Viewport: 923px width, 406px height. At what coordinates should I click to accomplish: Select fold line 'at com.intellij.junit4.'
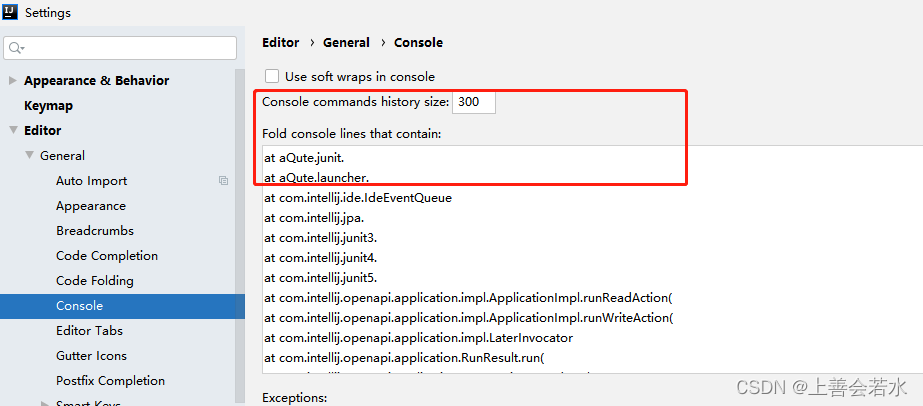coord(321,258)
